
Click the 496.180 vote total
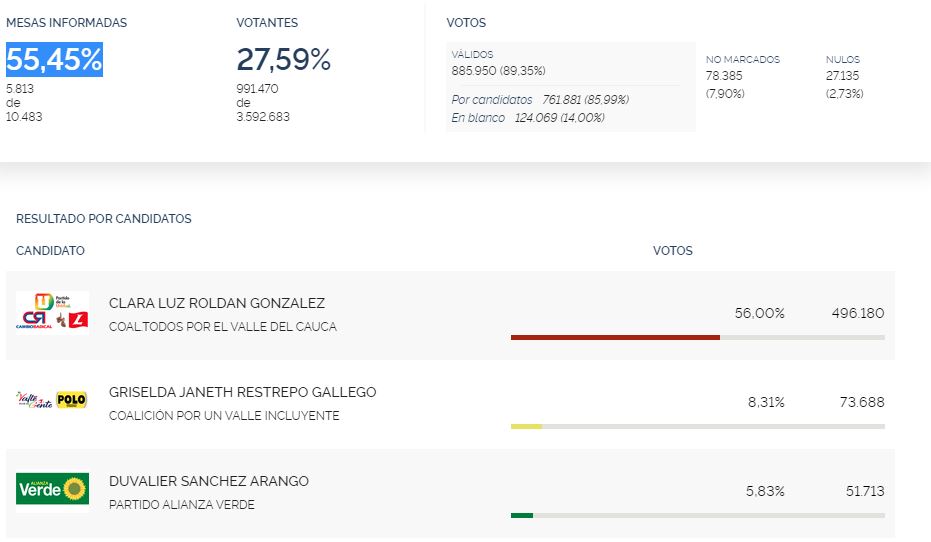pos(857,314)
